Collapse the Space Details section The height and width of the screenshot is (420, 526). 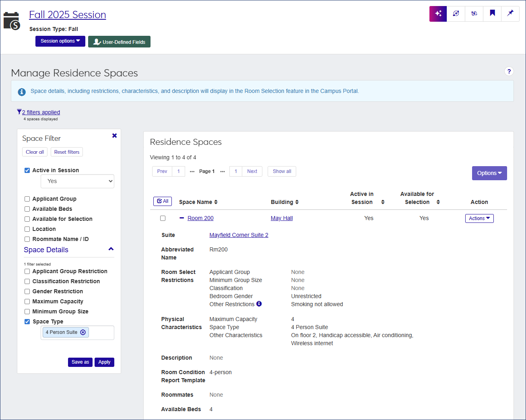coord(111,249)
